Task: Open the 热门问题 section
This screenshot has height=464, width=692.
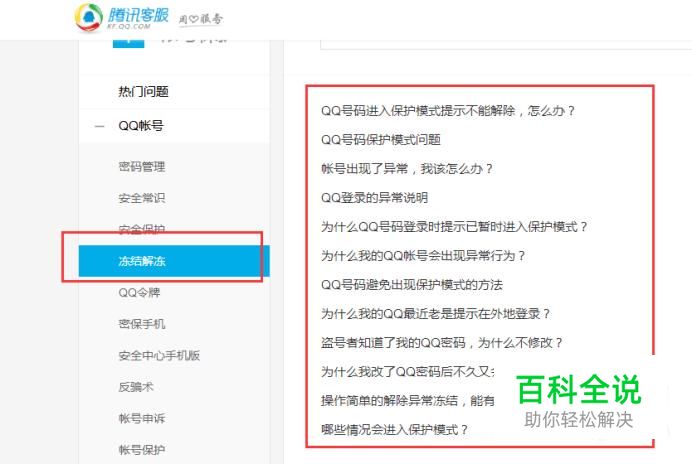Action: tap(143, 91)
